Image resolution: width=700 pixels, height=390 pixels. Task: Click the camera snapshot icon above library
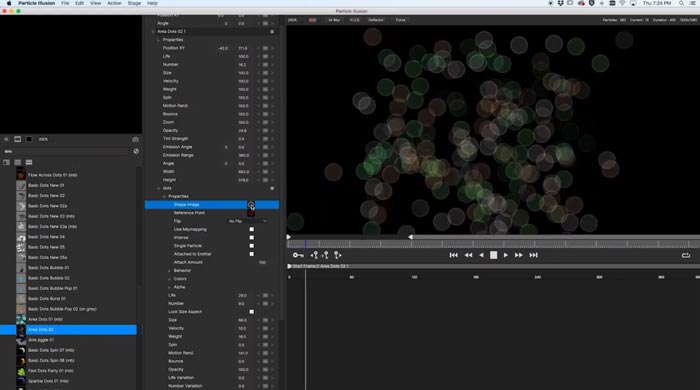[x=135, y=139]
